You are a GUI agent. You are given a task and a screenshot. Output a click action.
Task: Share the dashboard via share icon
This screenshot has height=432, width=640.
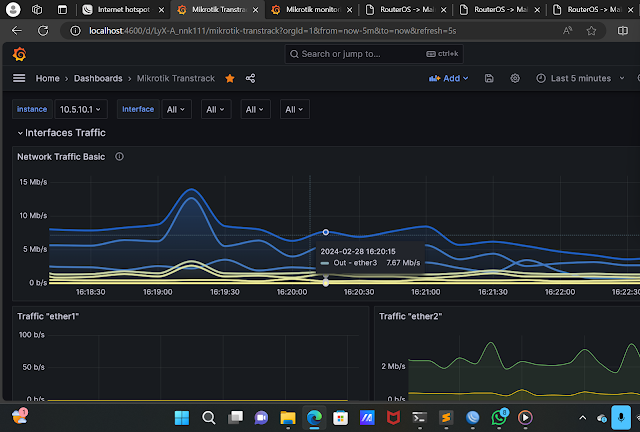point(250,78)
